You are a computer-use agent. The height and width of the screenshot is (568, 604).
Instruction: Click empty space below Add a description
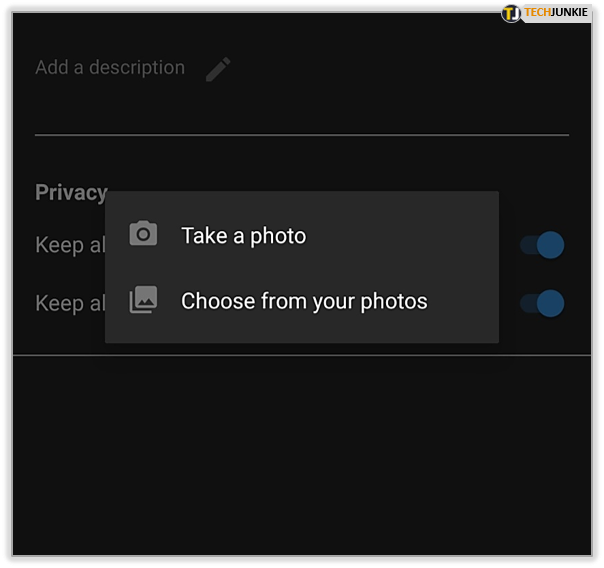[x=302, y=106]
